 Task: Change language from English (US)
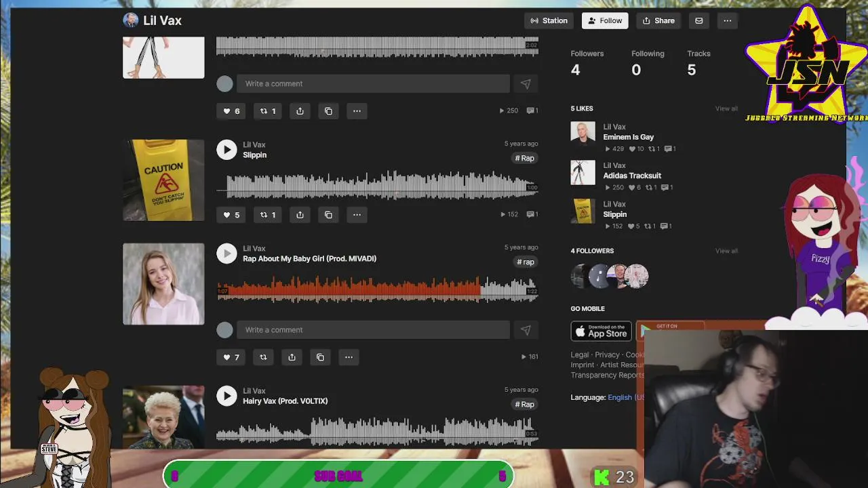(625, 397)
